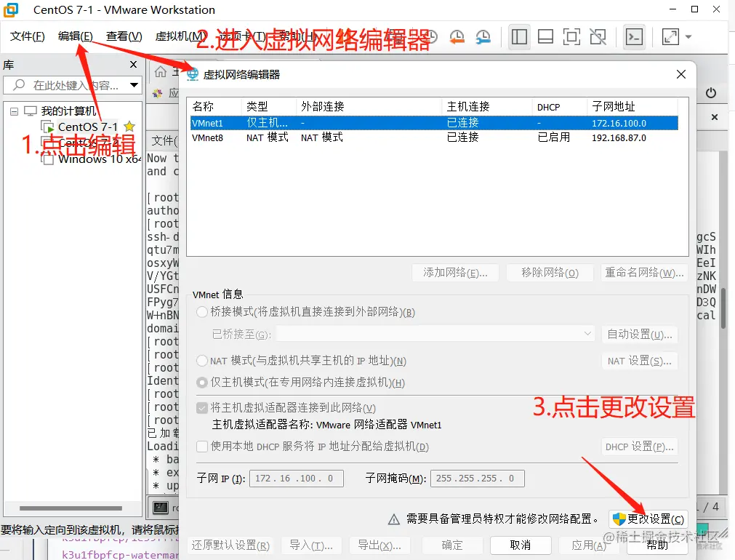
Task: Click the virtual network editor title icon
Action: tap(193, 74)
